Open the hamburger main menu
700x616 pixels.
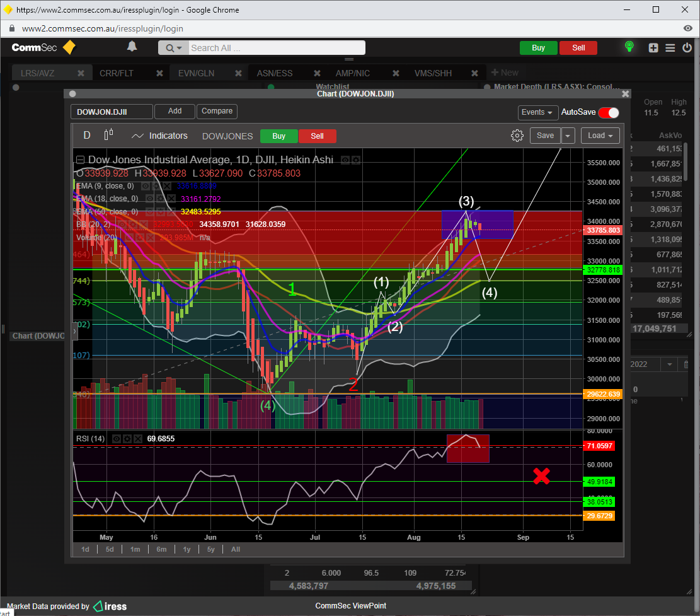670,48
